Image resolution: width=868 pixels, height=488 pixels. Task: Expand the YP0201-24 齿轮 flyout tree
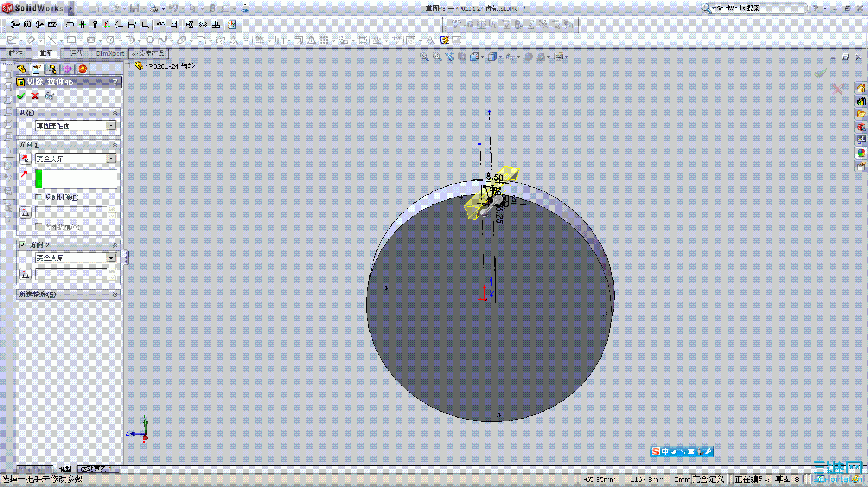pyautogui.click(x=128, y=66)
